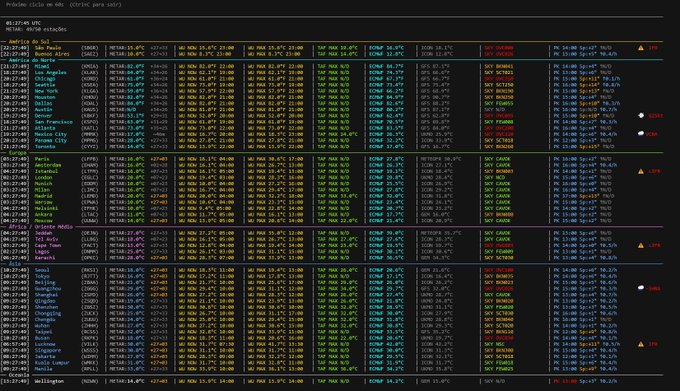Click the "Helsinki" city name
680x391 pixels.
tap(46, 208)
